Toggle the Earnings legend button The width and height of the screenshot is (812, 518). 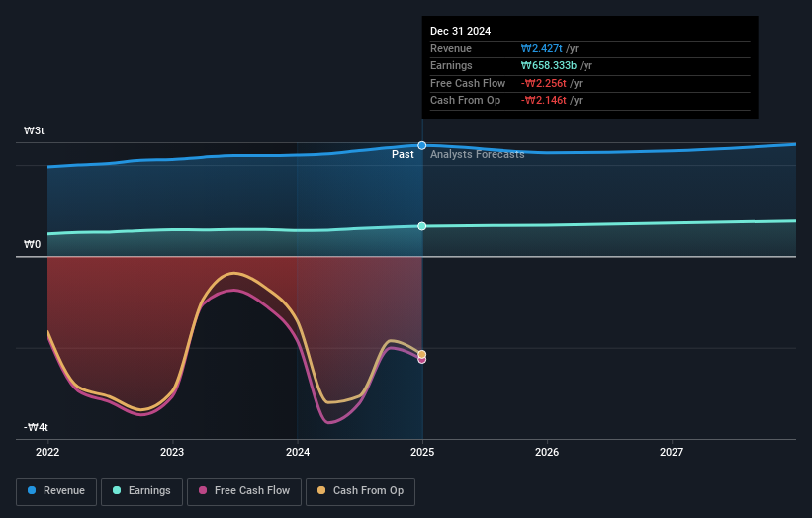coord(141,491)
